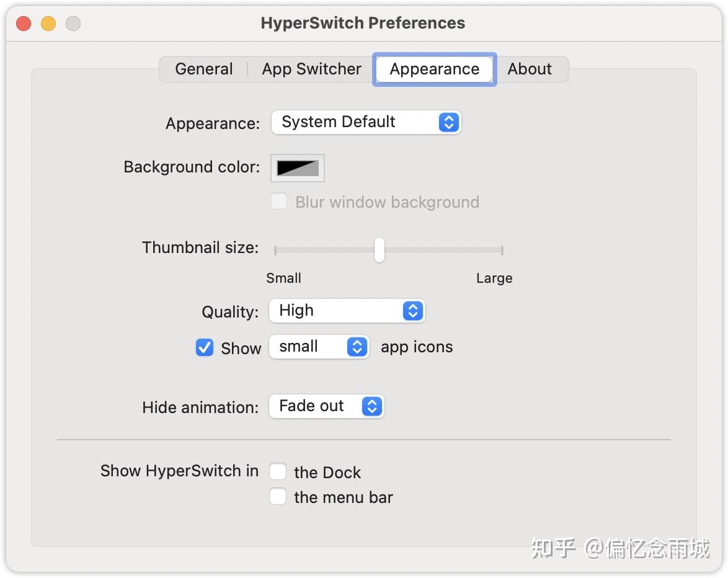Minimize the preferences window with yellow button
Screen dimensions: 728x578
(x=48, y=24)
